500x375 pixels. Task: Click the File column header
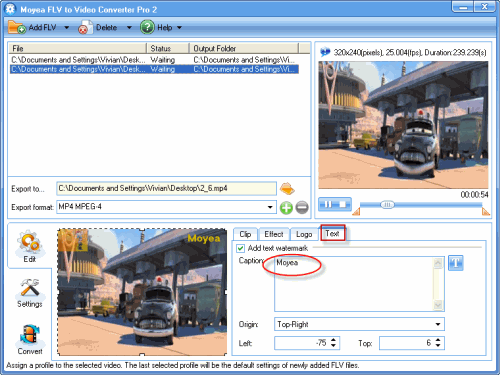77,48
